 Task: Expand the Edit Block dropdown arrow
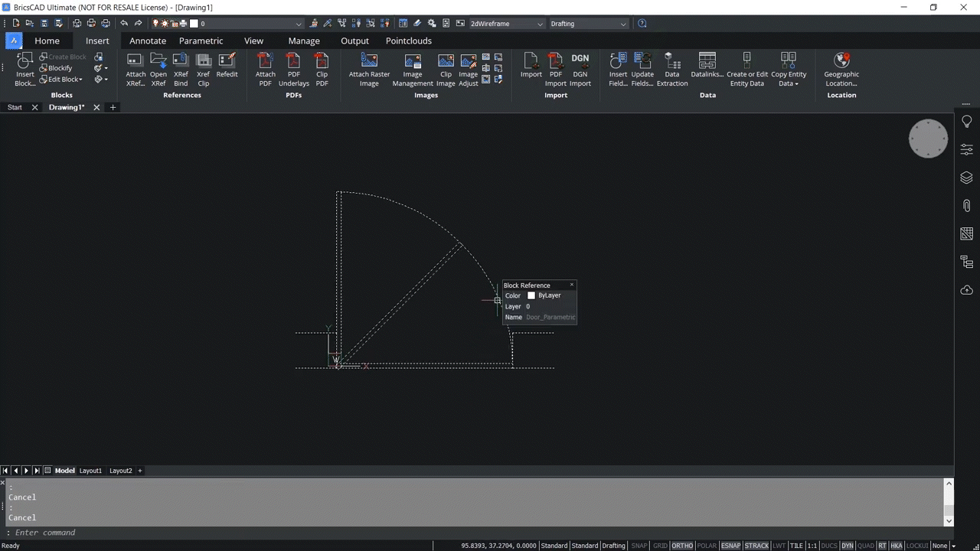point(80,80)
